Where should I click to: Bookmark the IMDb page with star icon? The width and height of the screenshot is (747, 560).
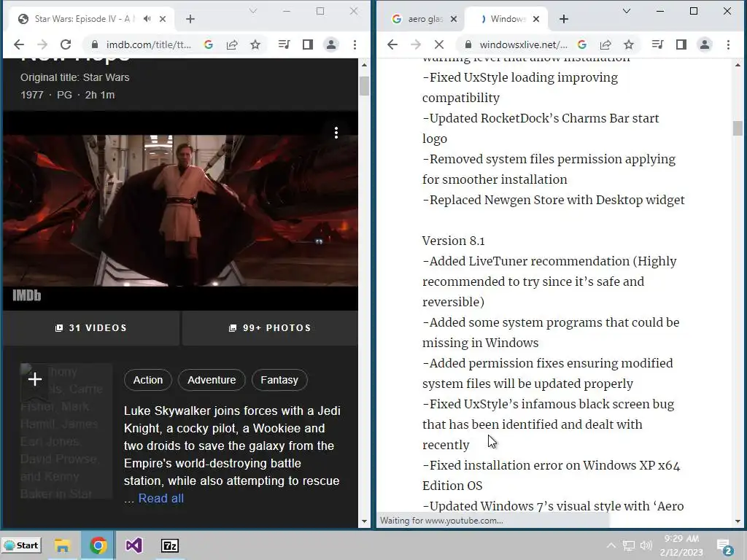(255, 44)
